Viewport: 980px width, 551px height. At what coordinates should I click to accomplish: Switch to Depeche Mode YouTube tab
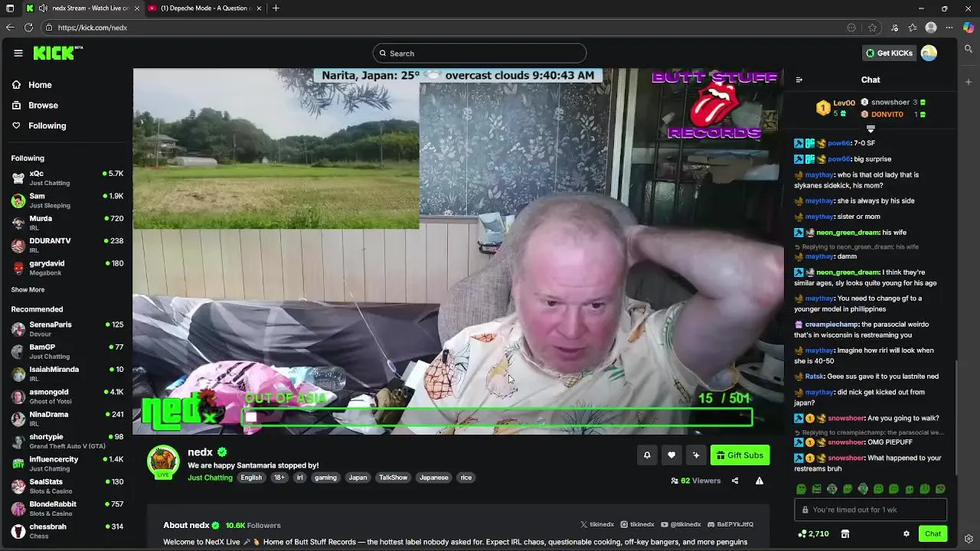pos(204,8)
